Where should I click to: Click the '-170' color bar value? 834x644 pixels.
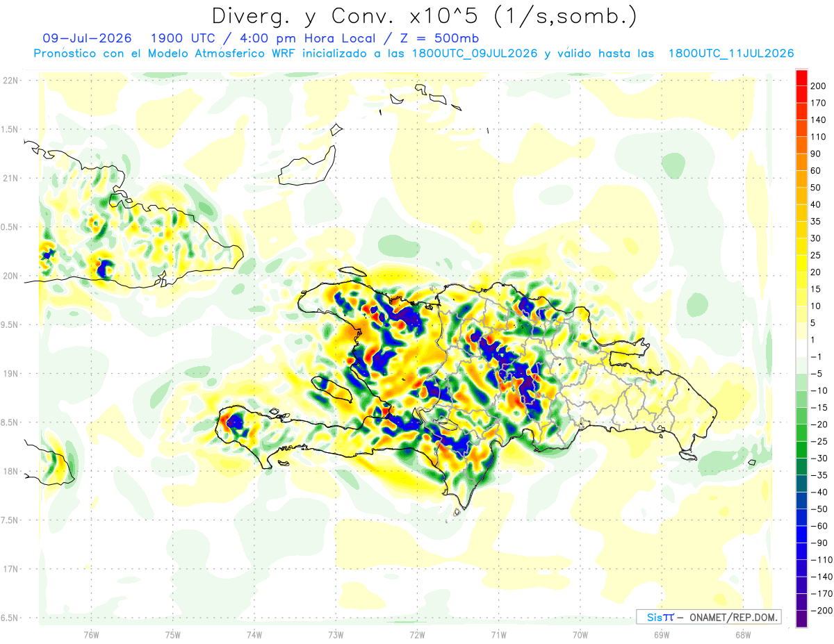click(821, 594)
